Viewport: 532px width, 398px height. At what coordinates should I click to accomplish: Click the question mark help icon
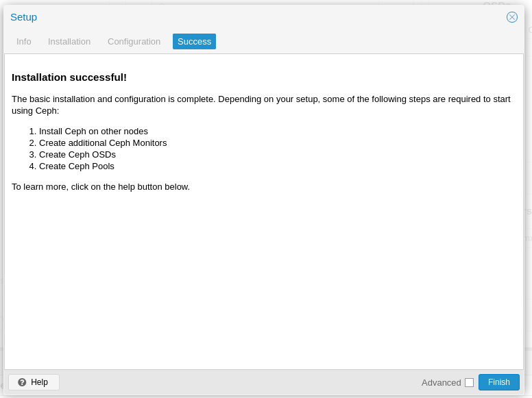[x=22, y=382]
